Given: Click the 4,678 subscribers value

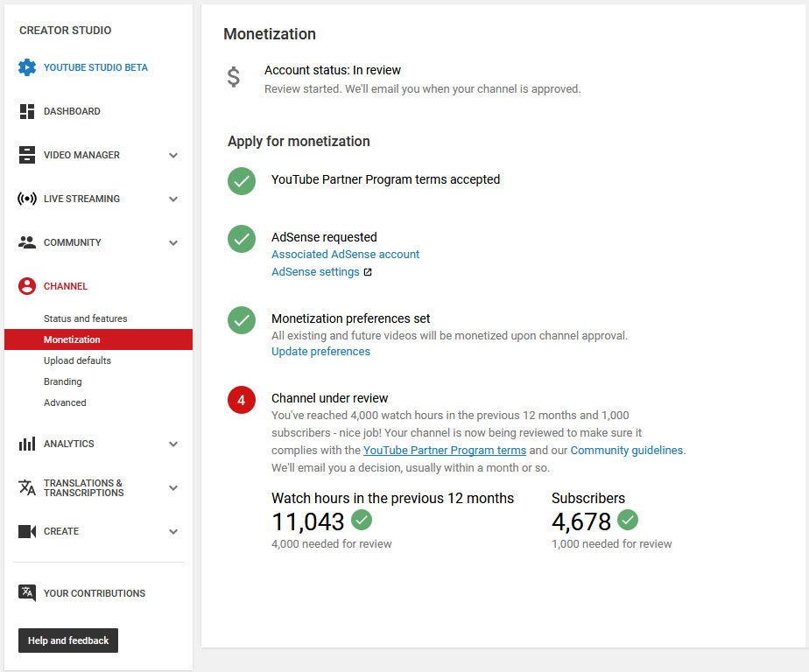Looking at the screenshot, I should pos(581,521).
